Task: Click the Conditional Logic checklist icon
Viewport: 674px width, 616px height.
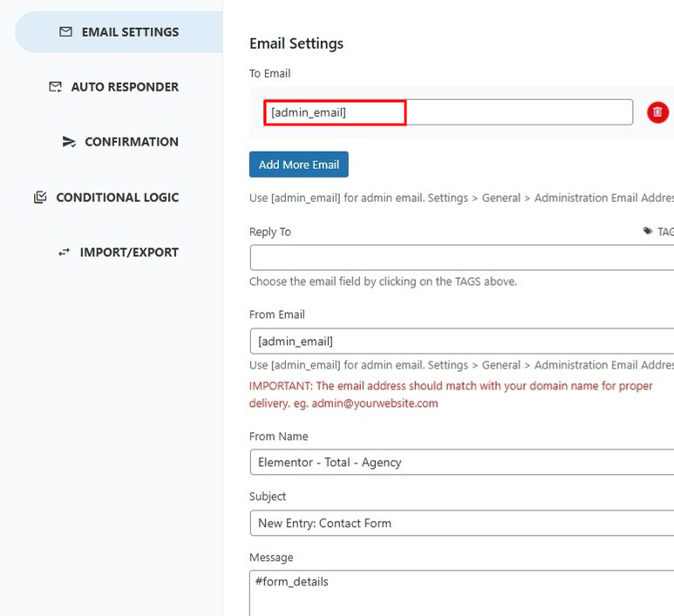Action: 40,197
